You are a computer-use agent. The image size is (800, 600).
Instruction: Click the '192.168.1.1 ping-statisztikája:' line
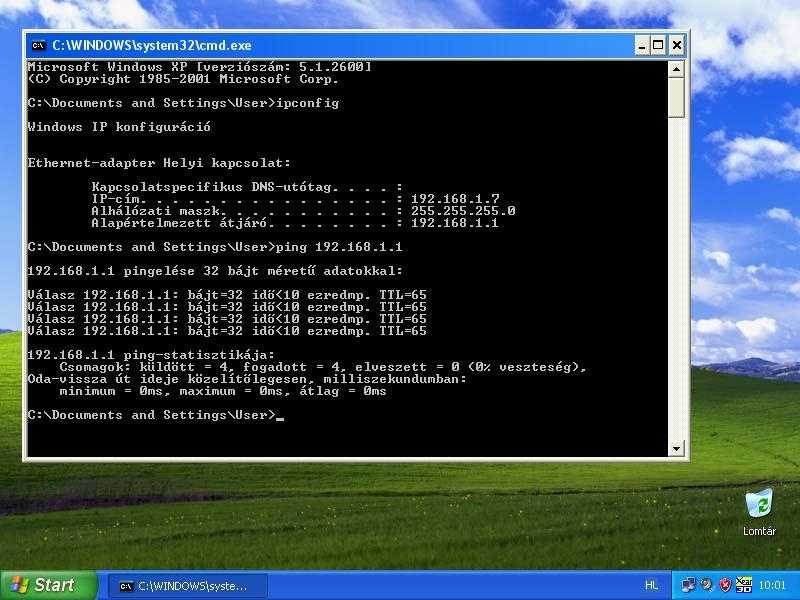coord(151,355)
